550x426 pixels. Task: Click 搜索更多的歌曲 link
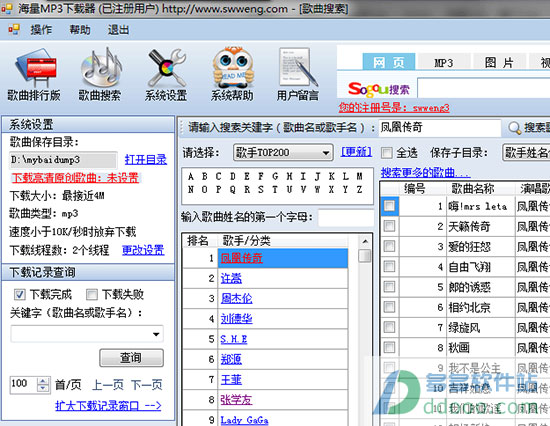tap(425, 172)
